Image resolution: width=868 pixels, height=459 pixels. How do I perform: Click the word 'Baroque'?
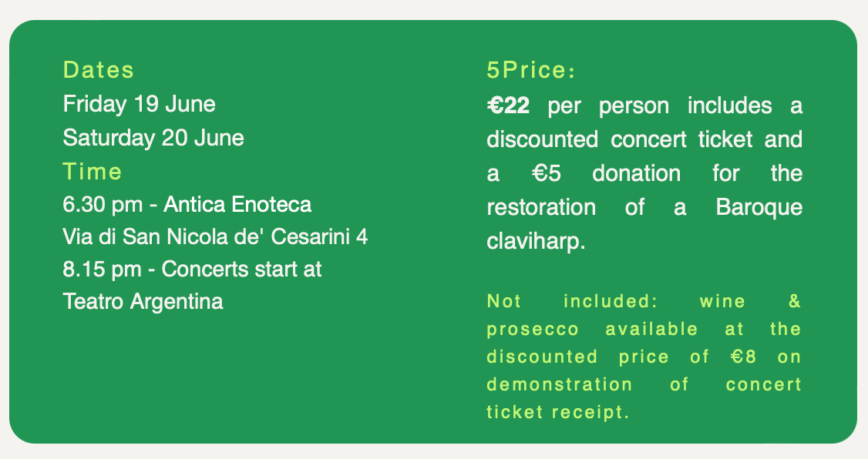pyautogui.click(x=759, y=207)
